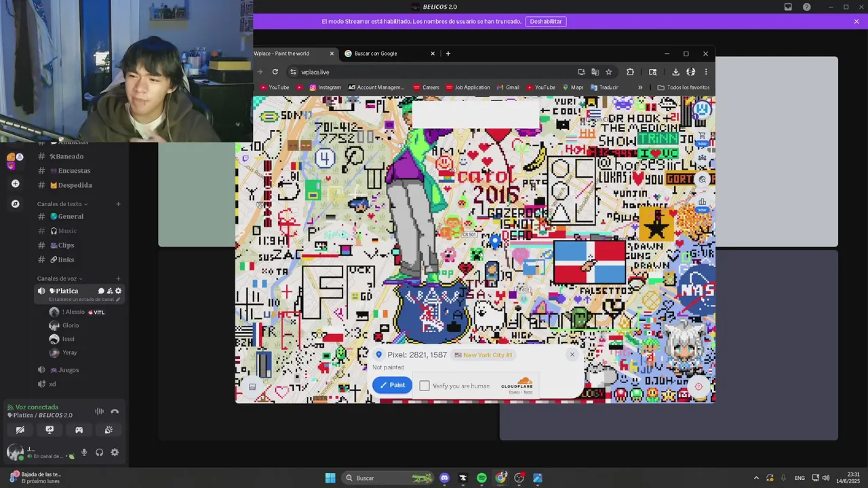Check Verify you are human box
The width and height of the screenshot is (868, 488).
[x=425, y=386]
